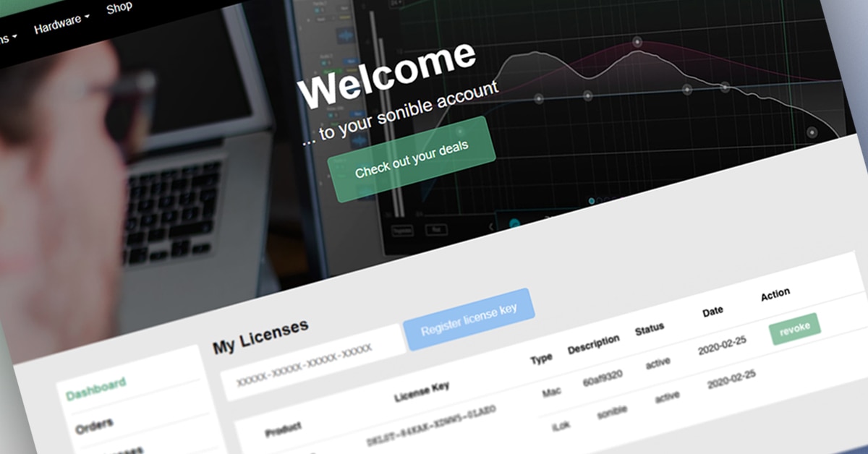Click the "Action" column header
The height and width of the screenshot is (454, 868).
click(x=775, y=294)
